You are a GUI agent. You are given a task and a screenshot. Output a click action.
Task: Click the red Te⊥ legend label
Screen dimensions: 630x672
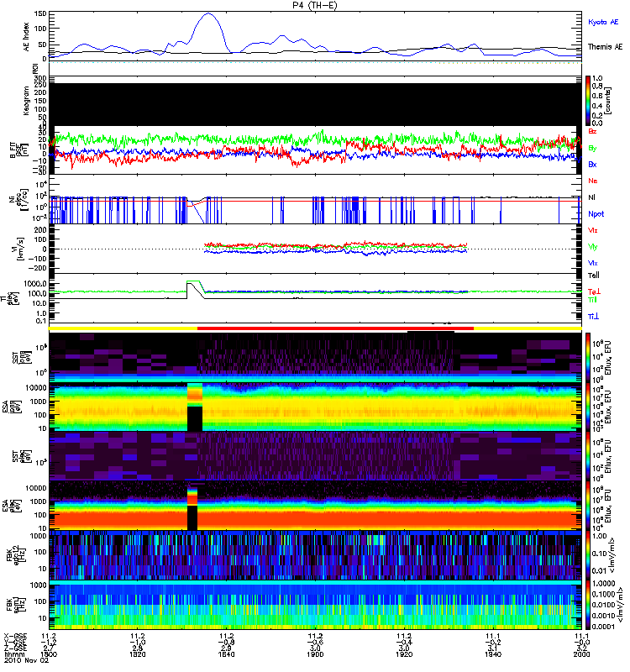click(593, 291)
